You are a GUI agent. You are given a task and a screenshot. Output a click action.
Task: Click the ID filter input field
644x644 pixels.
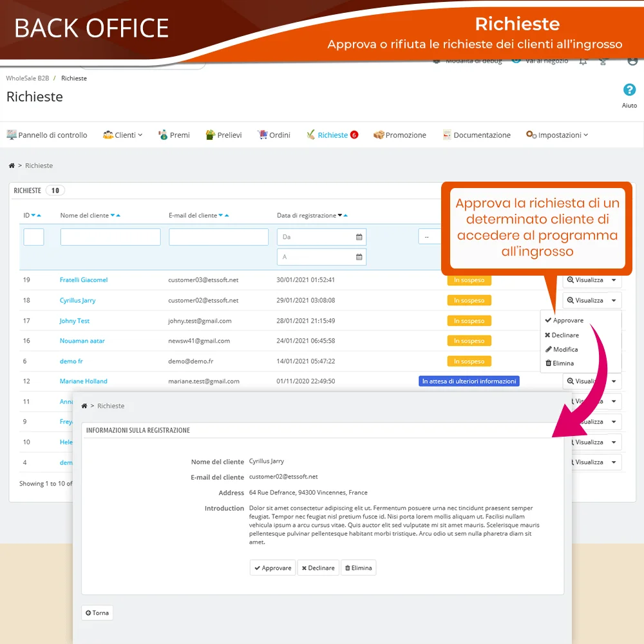click(33, 237)
